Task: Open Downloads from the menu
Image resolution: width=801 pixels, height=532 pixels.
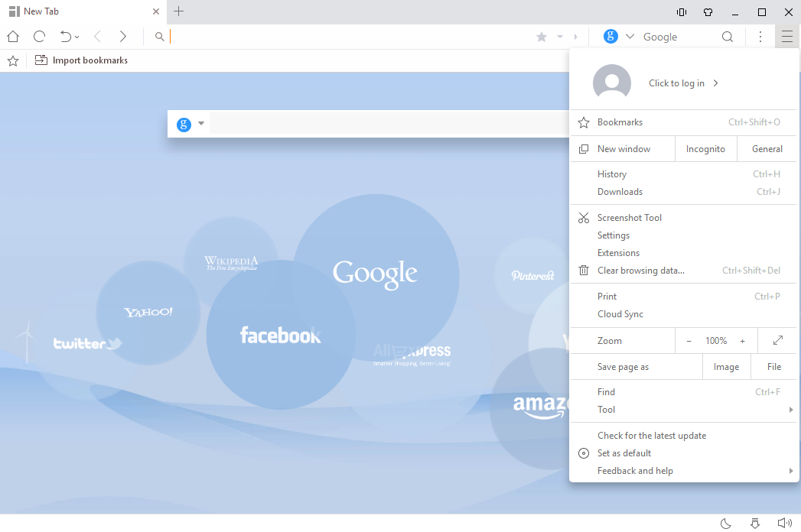Action: point(683,192)
